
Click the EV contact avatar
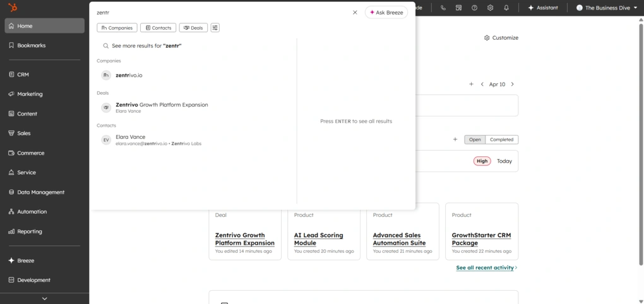106,140
